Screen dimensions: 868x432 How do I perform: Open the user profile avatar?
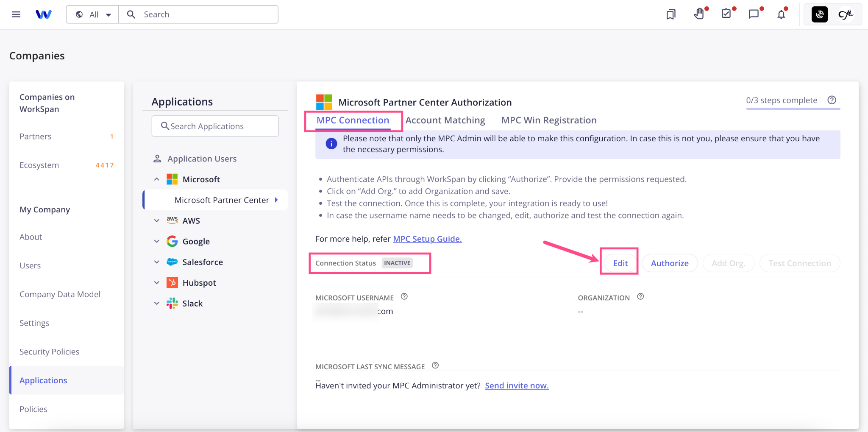click(846, 14)
